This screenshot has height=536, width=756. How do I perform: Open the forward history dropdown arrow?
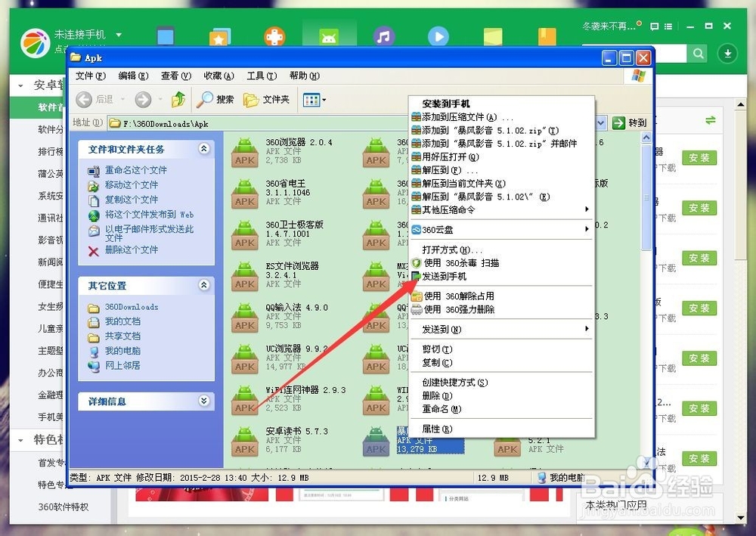pos(160,100)
